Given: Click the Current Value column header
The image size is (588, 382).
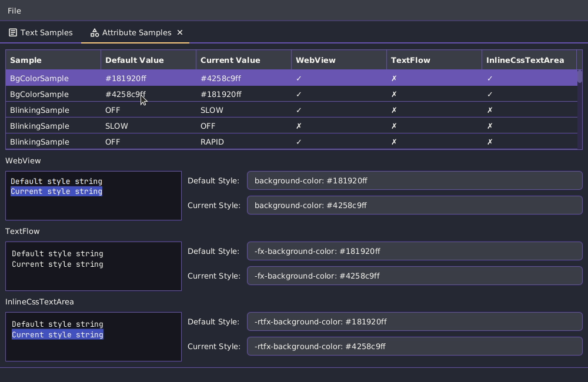Looking at the screenshot, I should click(243, 60).
